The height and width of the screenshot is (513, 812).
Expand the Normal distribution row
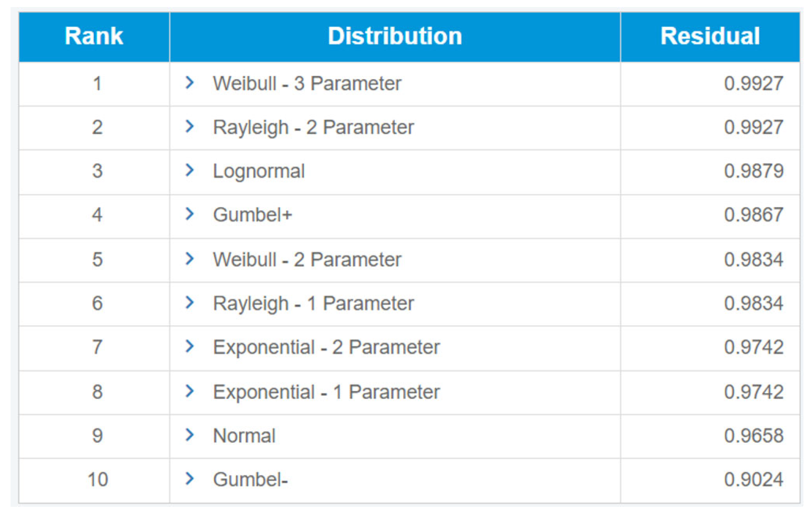point(190,435)
